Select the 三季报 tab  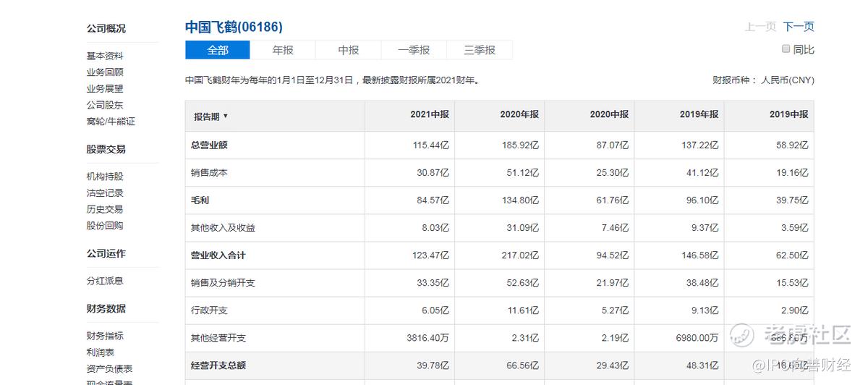480,50
